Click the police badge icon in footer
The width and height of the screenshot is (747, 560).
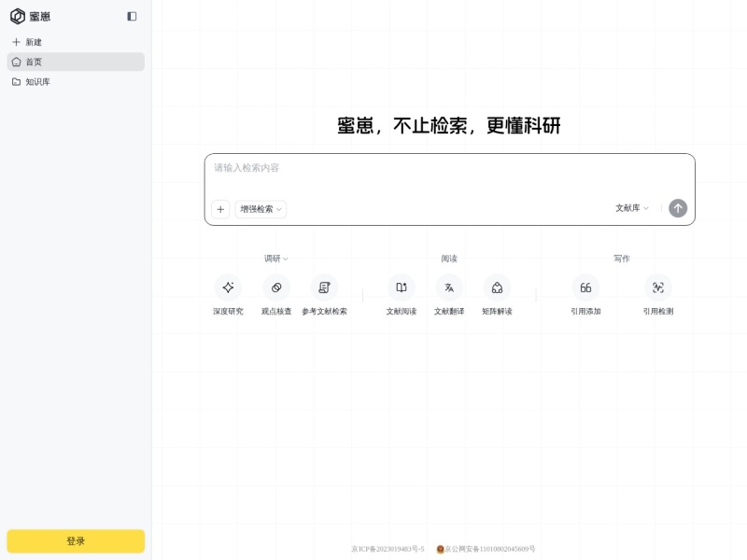pyautogui.click(x=440, y=549)
